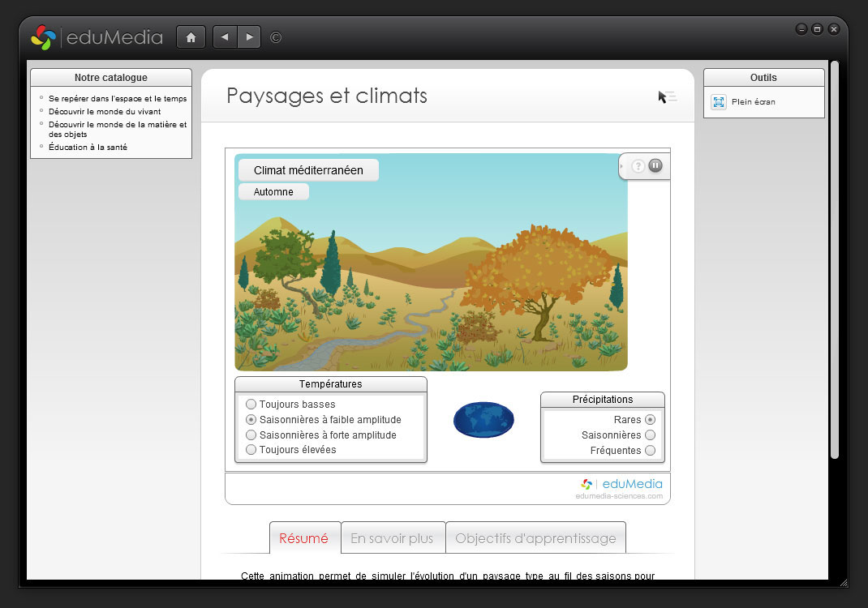Click the world globe map icon

[483, 420]
